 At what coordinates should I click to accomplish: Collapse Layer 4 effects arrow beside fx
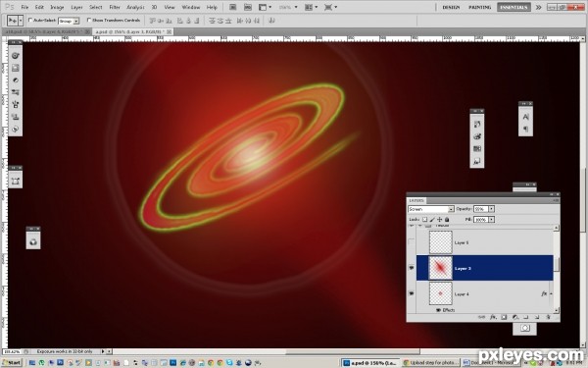(551, 293)
